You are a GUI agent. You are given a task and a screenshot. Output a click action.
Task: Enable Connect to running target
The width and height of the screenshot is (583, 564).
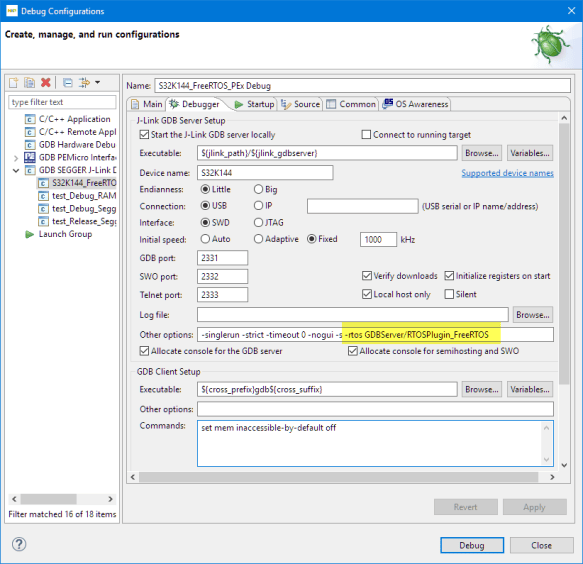click(x=366, y=134)
